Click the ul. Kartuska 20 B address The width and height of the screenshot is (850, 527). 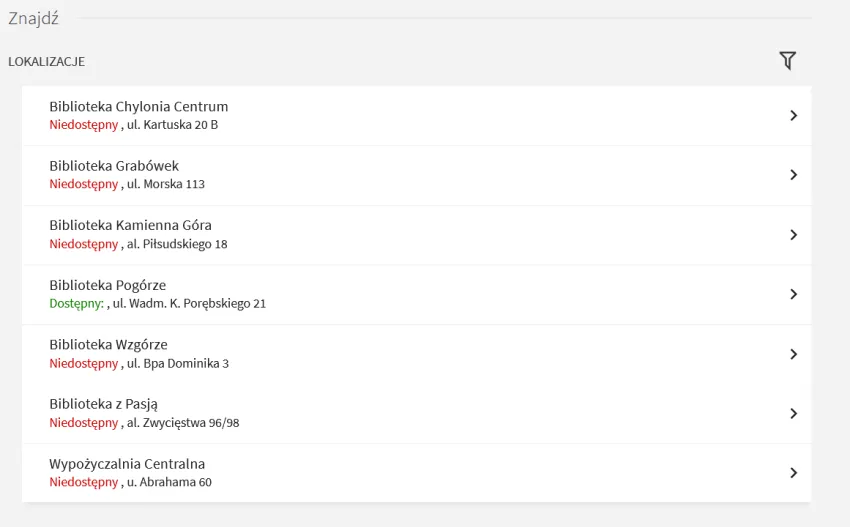[172, 125]
